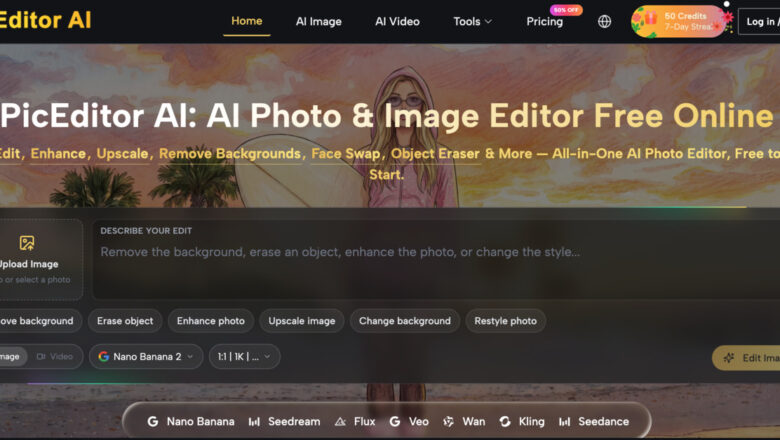This screenshot has width=780, height=440.
Task: Click the Nano Banana label in bottom bar
Action: (200, 422)
